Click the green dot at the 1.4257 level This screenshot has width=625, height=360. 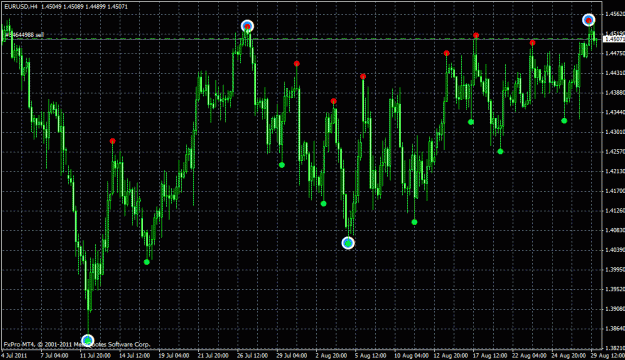501,151
